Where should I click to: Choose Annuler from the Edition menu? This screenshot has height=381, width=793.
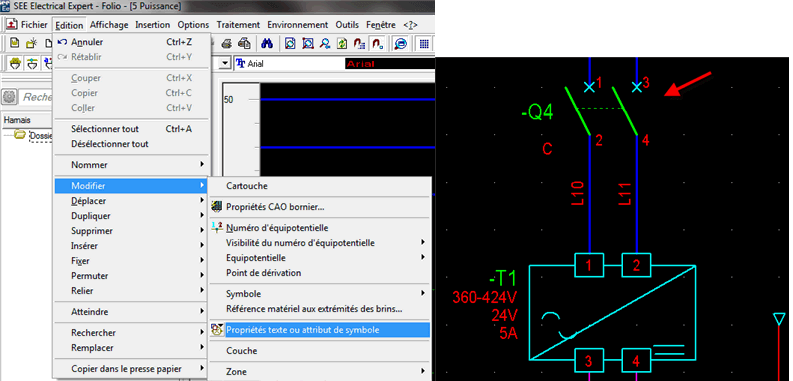131,42
